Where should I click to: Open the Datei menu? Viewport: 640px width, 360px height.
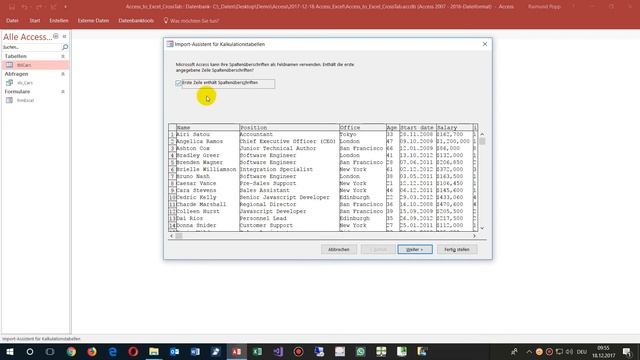pos(12,20)
